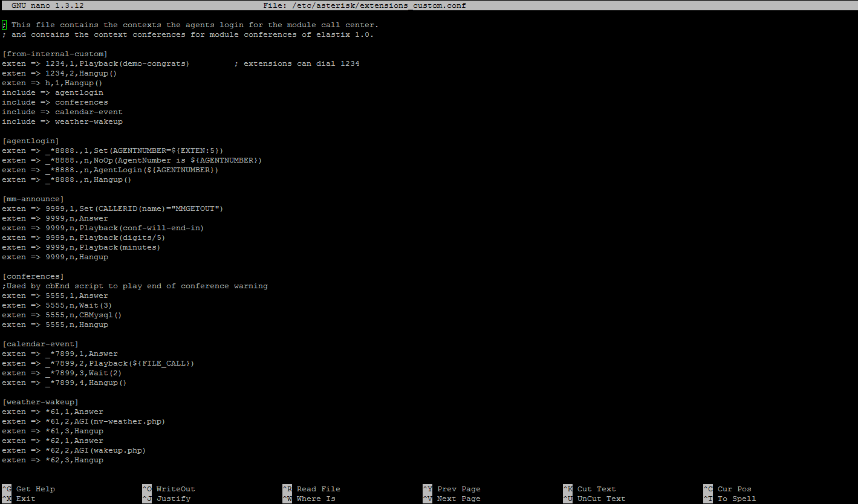
Task: Place cursor on the [from-internal-custom] header
Action: click(54, 54)
